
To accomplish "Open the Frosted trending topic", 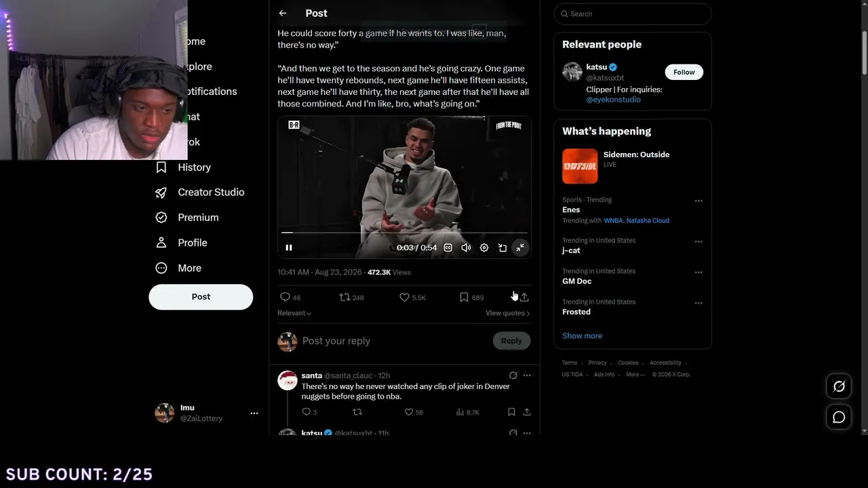I will [576, 312].
